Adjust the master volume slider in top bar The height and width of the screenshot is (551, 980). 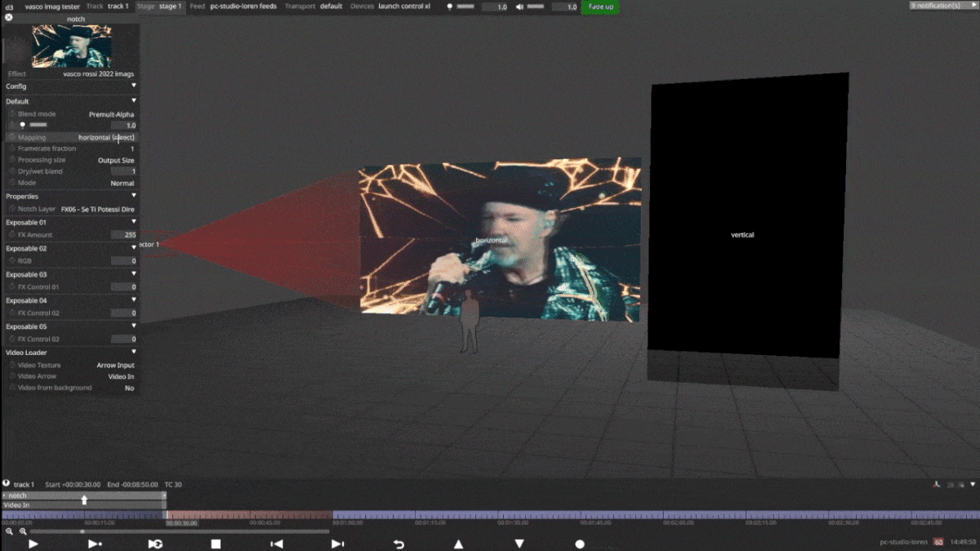pos(536,7)
